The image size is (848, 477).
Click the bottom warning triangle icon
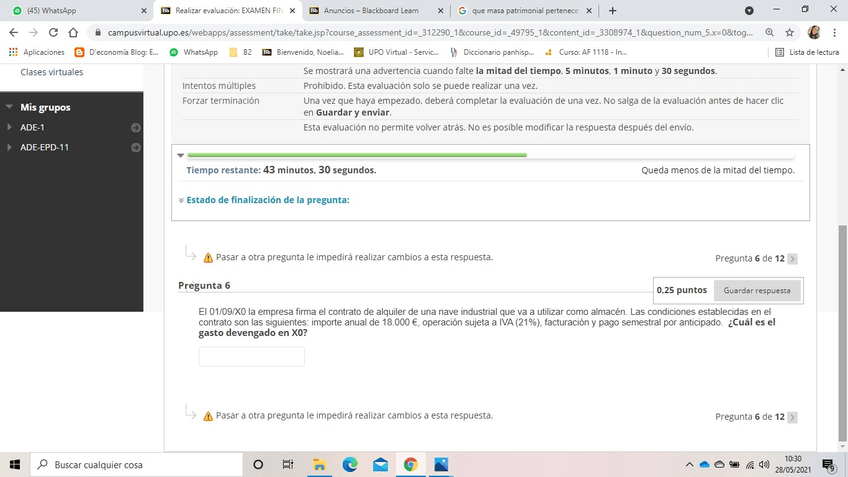pos(208,416)
